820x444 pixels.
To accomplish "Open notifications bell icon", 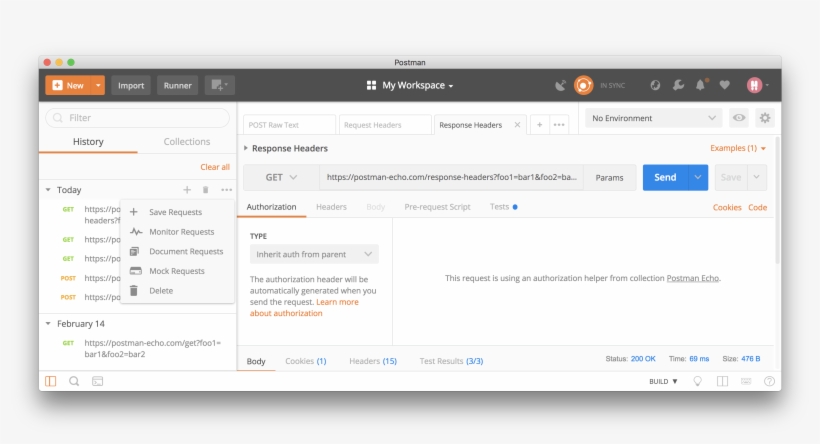I will coord(701,85).
